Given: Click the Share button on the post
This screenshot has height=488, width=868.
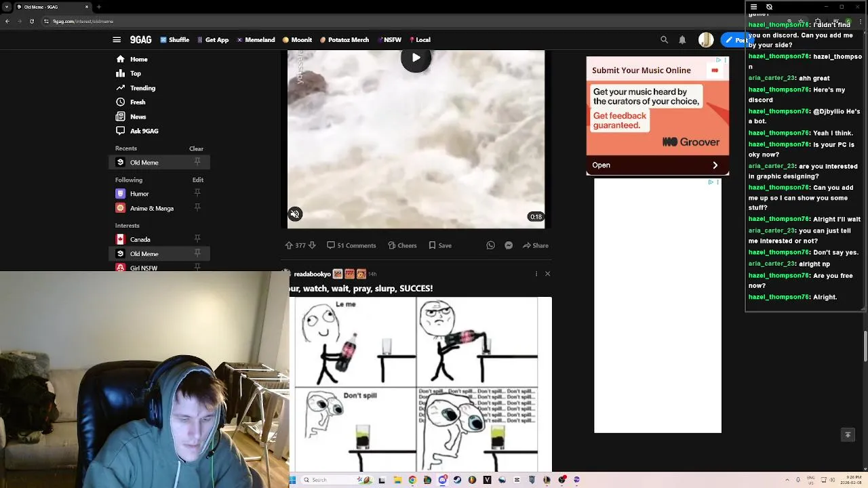Looking at the screenshot, I should 536,245.
